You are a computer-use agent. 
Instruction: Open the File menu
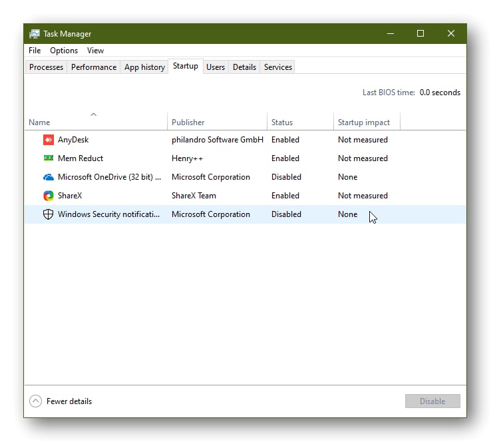click(x=35, y=51)
